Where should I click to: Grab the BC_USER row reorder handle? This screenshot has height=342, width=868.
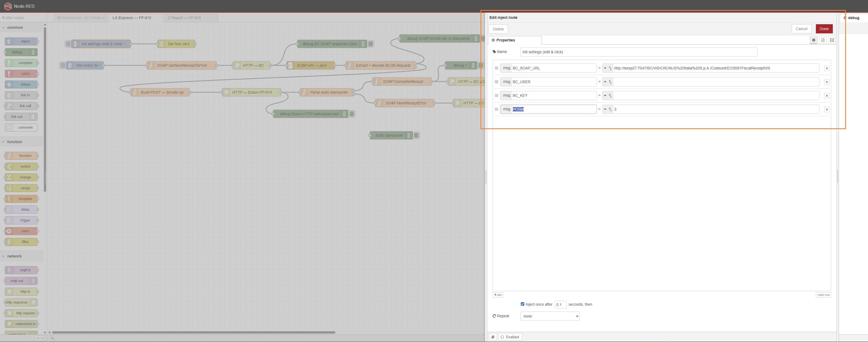coord(496,82)
